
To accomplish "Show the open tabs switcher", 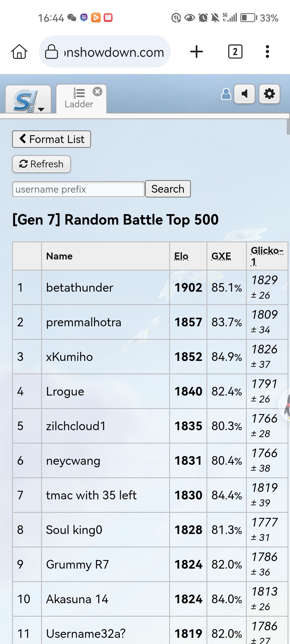I will (235, 52).
